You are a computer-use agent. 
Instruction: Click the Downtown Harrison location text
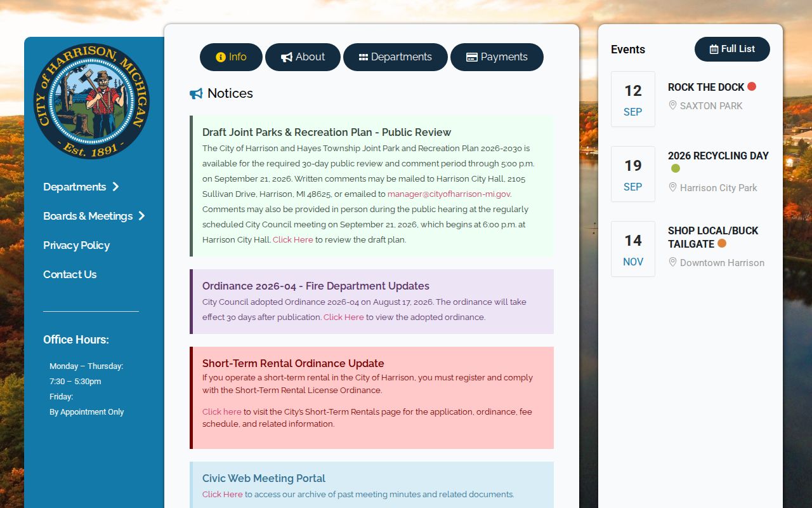click(x=722, y=263)
